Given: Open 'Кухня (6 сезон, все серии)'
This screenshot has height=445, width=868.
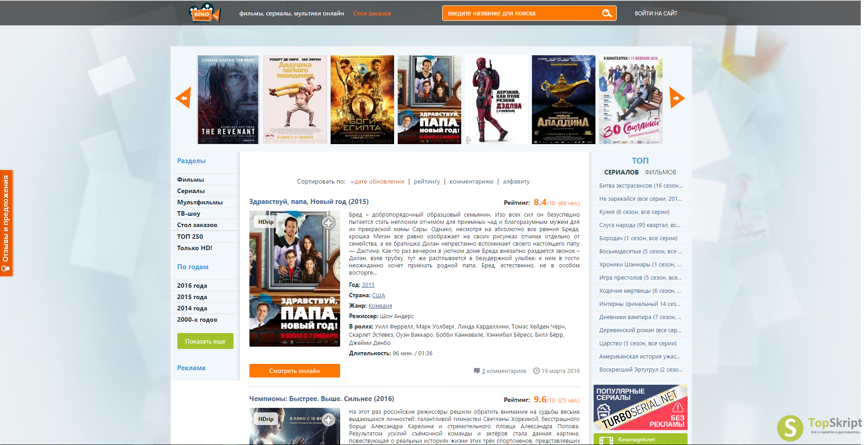Looking at the screenshot, I should click(634, 212).
